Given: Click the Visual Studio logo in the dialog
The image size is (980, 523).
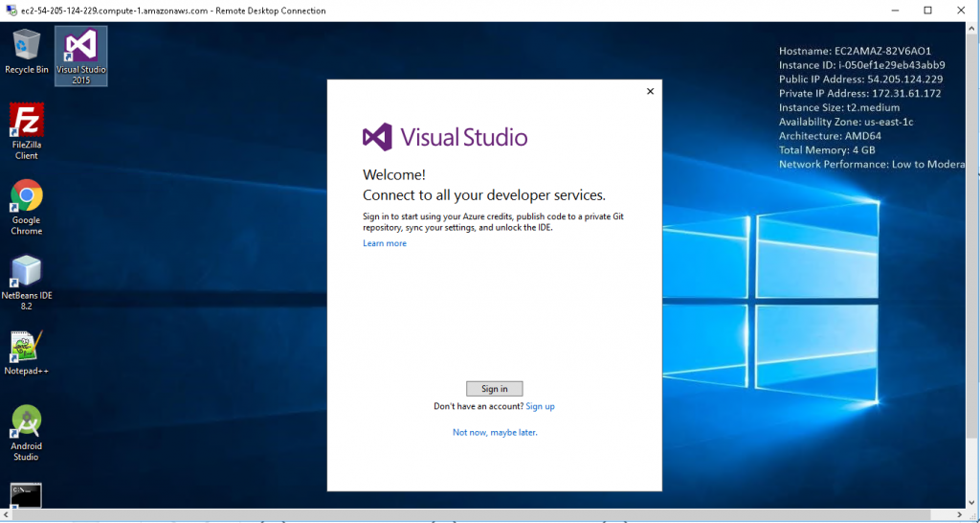Looking at the screenshot, I should pyautogui.click(x=378, y=137).
